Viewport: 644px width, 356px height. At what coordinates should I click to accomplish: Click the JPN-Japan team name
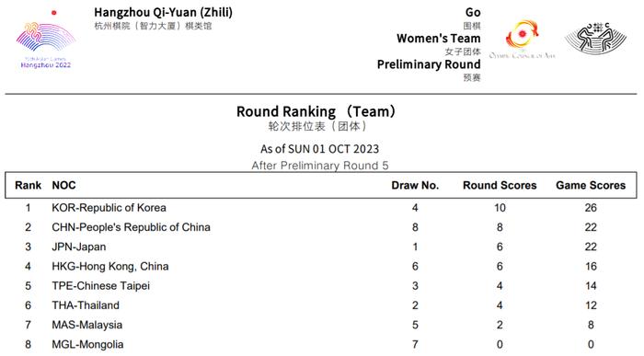point(79,247)
